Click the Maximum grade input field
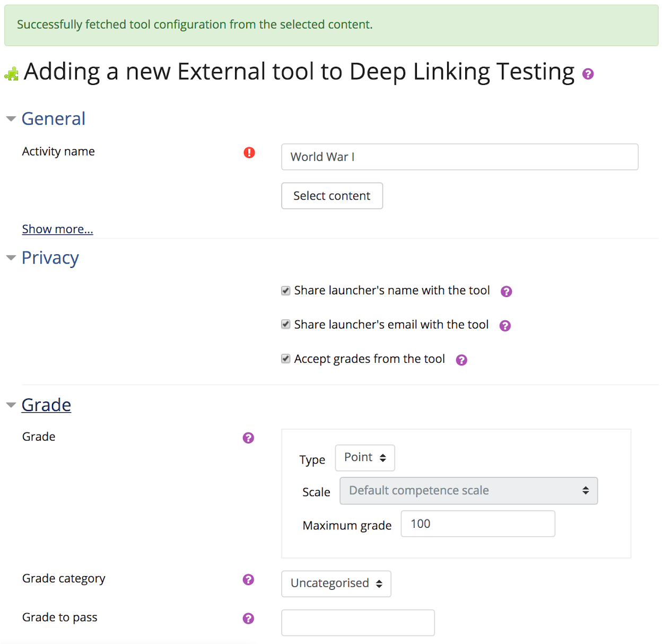Image resolution: width=663 pixels, height=644 pixels. (478, 524)
